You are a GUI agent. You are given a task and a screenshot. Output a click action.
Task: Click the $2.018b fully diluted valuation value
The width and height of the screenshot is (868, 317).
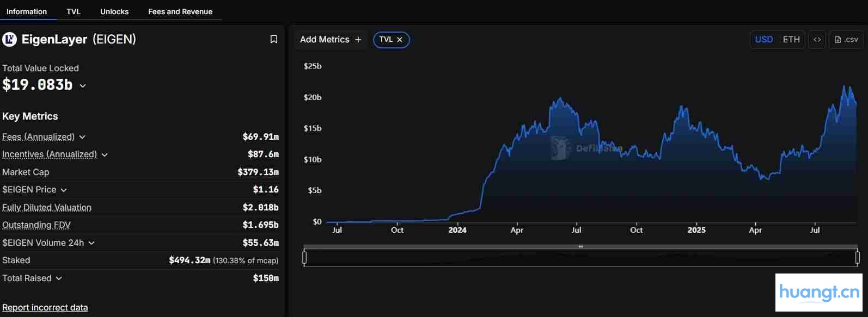click(260, 208)
